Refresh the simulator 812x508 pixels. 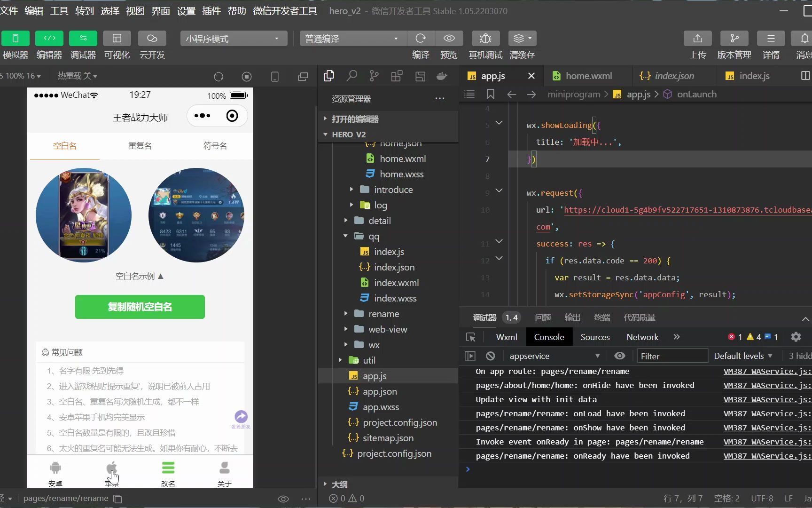pos(219,76)
